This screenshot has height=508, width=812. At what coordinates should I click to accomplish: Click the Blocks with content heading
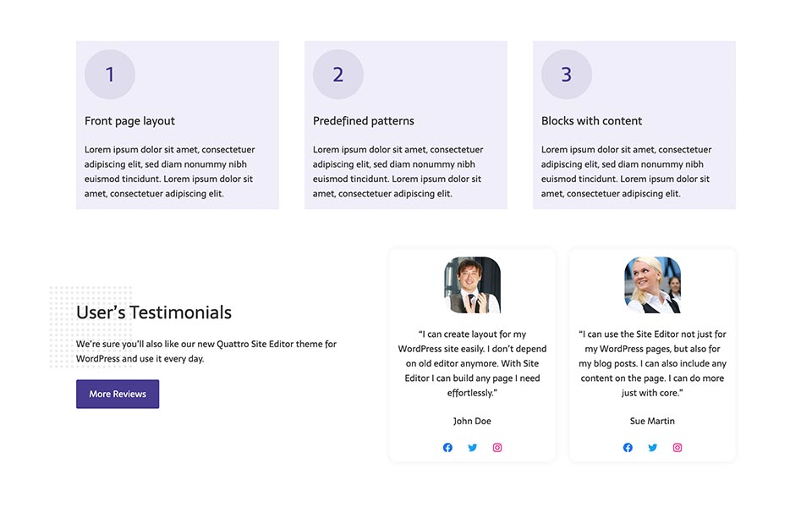[x=591, y=121]
